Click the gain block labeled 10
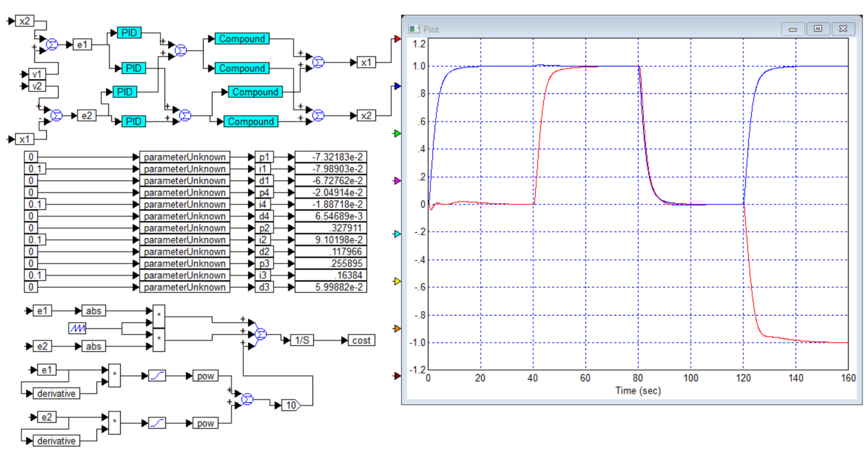The image size is (868, 457). tap(291, 405)
